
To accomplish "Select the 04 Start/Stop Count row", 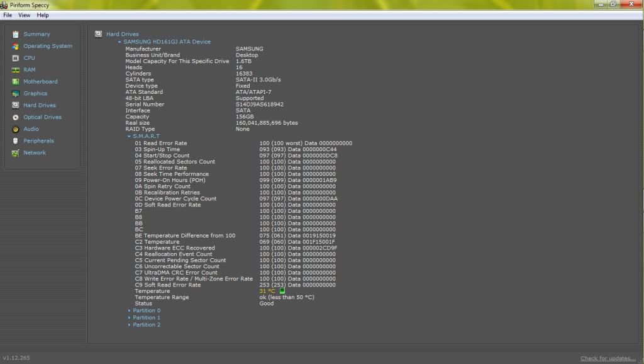I will coord(236,156).
